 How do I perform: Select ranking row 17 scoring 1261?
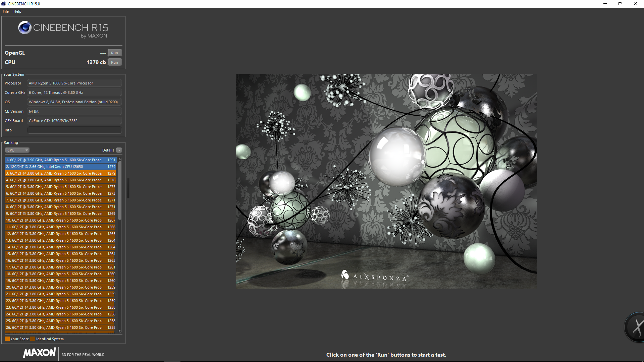(60, 267)
